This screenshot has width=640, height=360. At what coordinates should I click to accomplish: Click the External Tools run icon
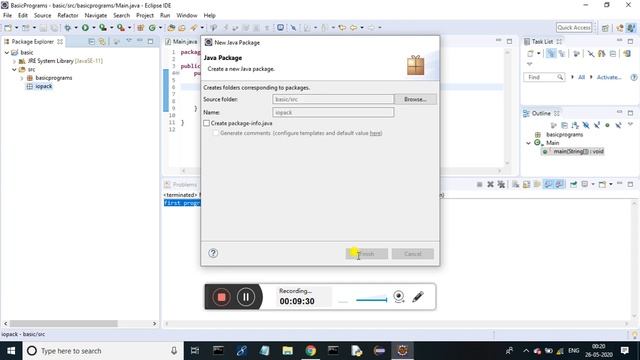coord(121,27)
